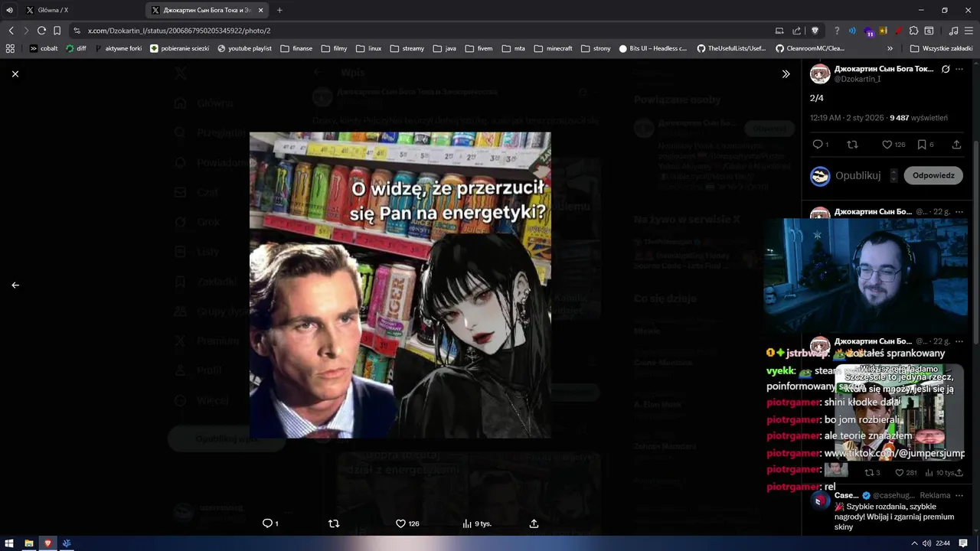The width and height of the screenshot is (980, 551).
Task: Open view stats showing 9 tys.
Action: click(x=477, y=523)
